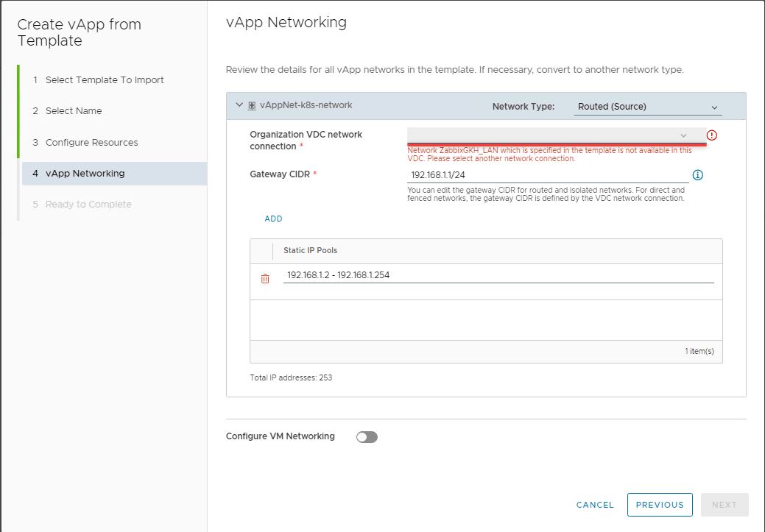
Task: Edit the 192.168.1.2 - 192.168.1.254 pool field
Action: coord(498,275)
